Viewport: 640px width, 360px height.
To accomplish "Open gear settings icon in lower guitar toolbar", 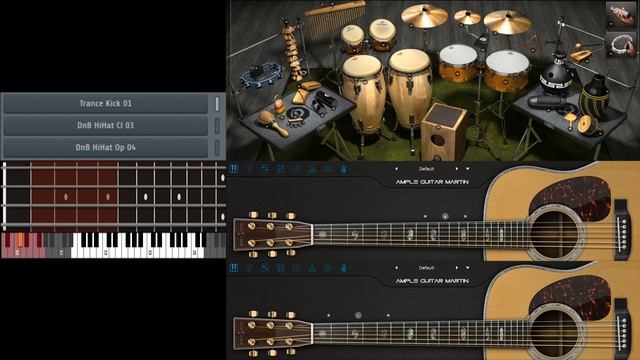I will [328, 268].
